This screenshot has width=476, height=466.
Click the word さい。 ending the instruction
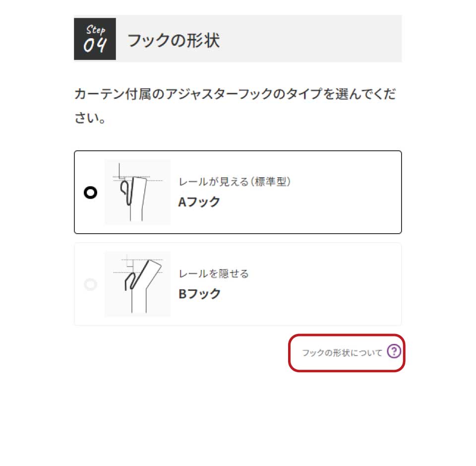(x=89, y=120)
